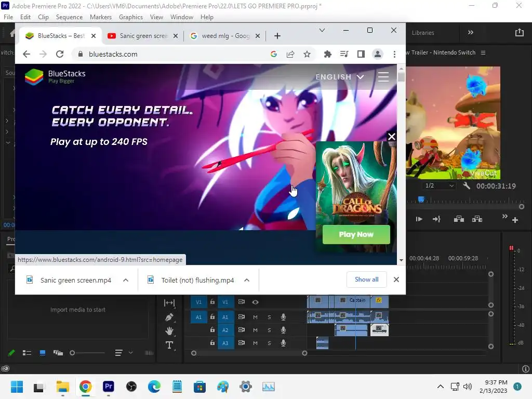532x399 pixels.
Task: Select the Pen tool in Premiere
Action: click(x=169, y=317)
